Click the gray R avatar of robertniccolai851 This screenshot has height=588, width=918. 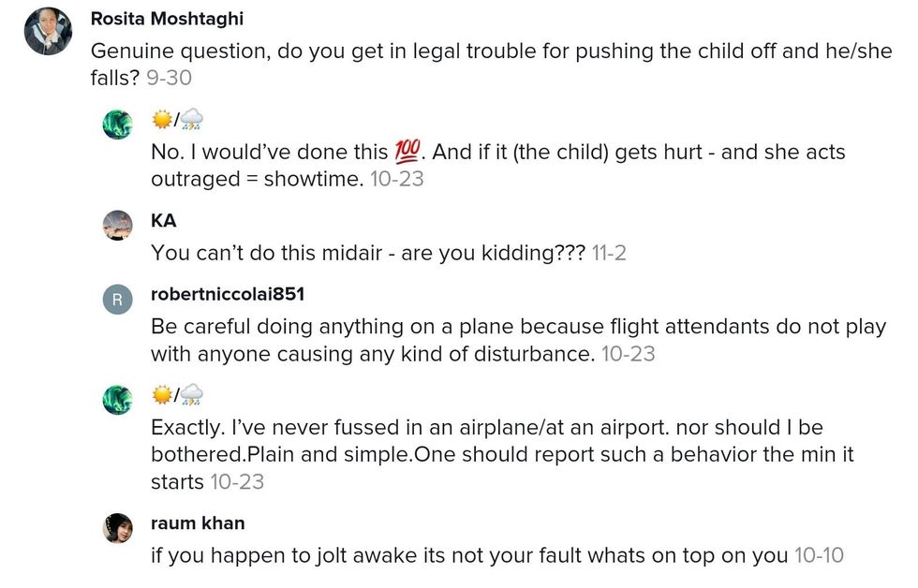118,301
